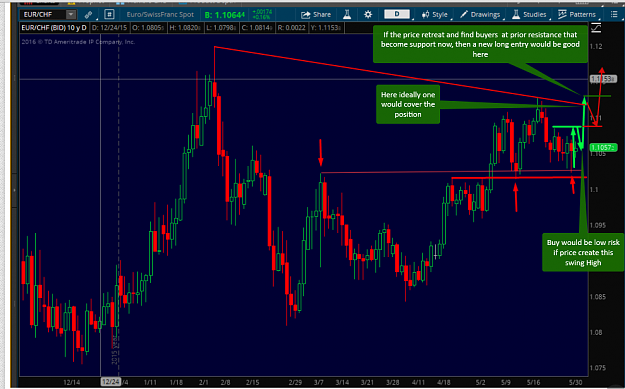Click the 1.075 level on price axis
Viewport: 625px width, 389px height.
pyautogui.click(x=598, y=368)
